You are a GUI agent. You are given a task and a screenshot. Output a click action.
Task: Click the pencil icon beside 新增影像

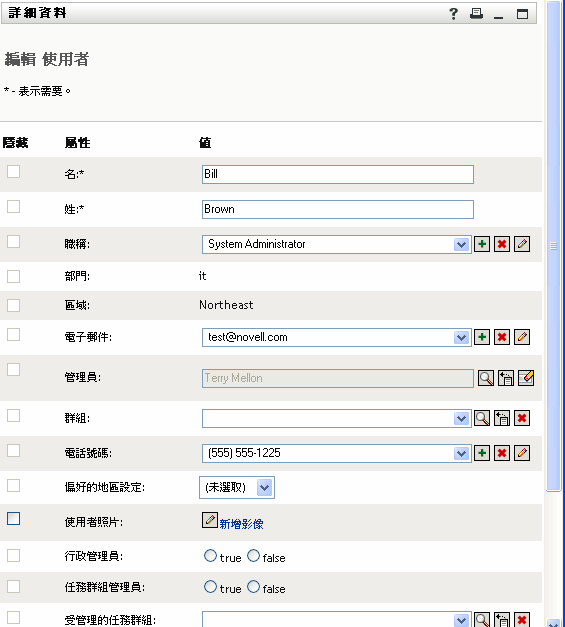point(210,520)
